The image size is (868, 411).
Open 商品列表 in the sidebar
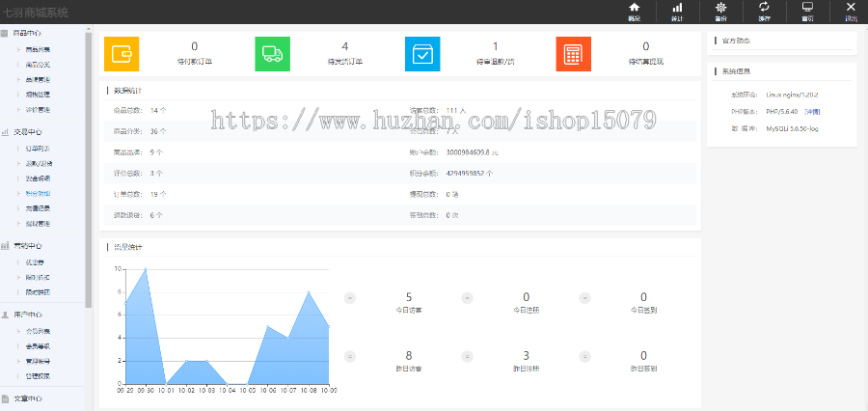38,50
